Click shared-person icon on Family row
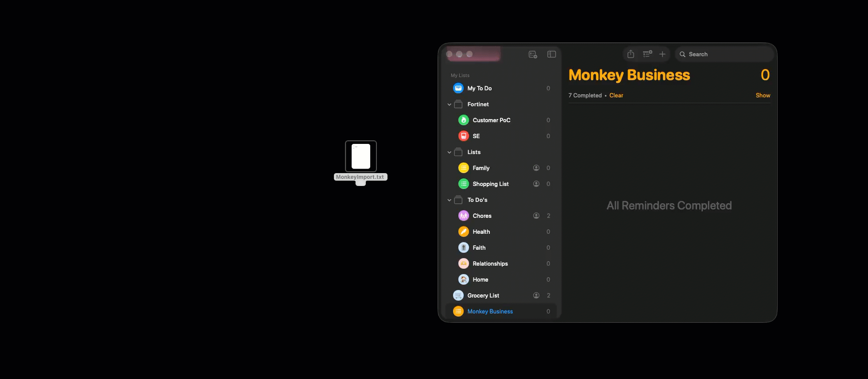This screenshot has width=868, height=379. [536, 168]
